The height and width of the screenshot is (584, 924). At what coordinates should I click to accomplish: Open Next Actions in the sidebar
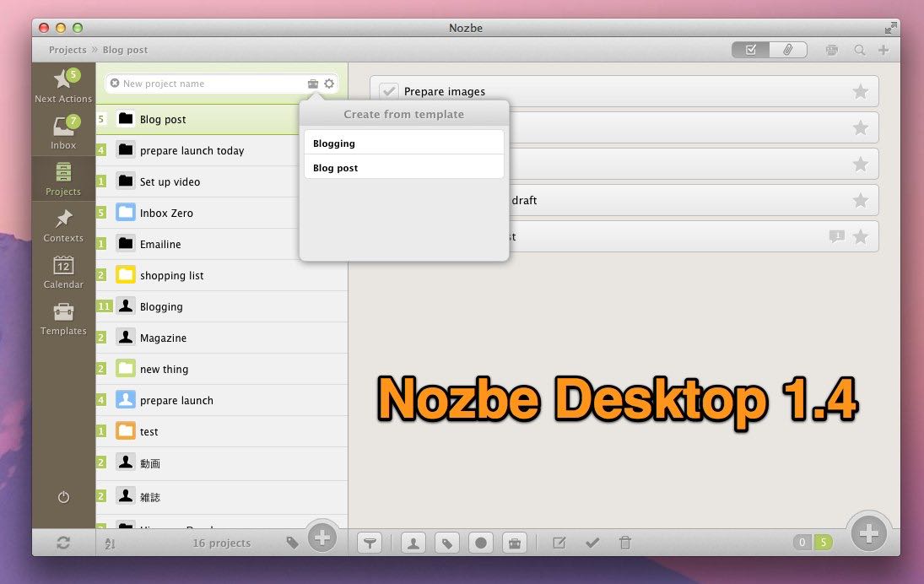pos(63,86)
